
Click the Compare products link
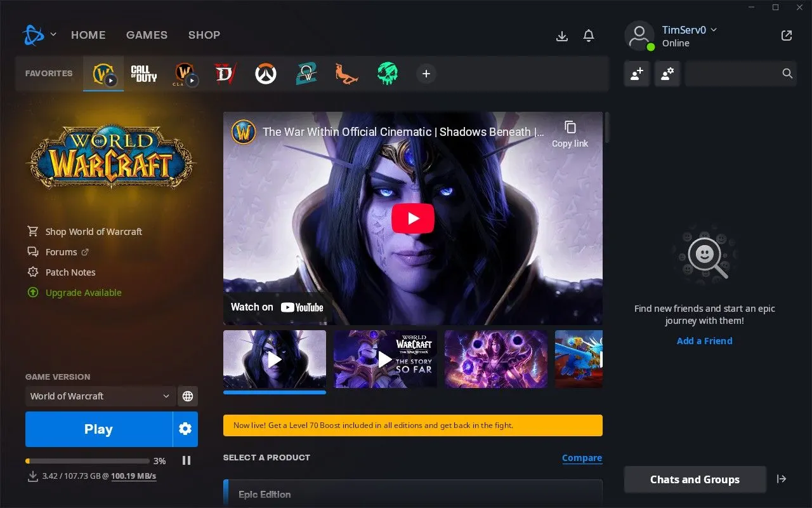pyautogui.click(x=582, y=457)
